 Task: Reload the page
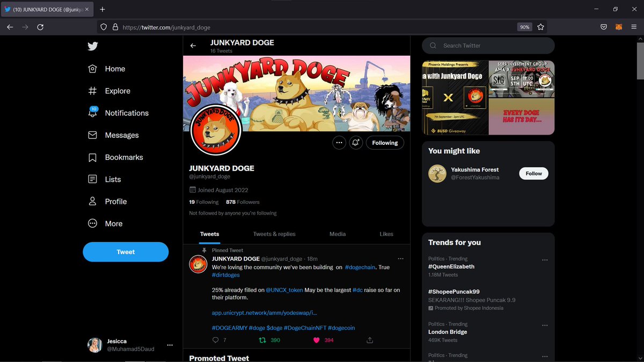[x=40, y=27]
